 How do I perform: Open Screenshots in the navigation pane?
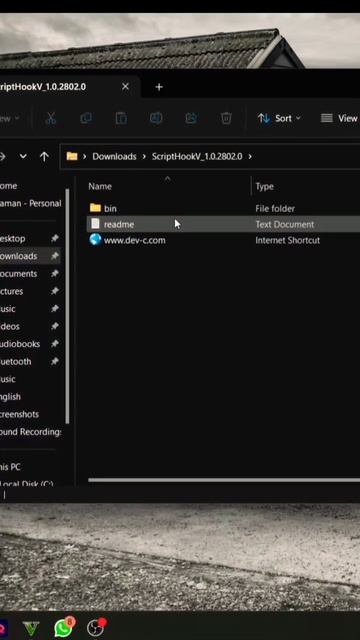[x=20, y=414]
